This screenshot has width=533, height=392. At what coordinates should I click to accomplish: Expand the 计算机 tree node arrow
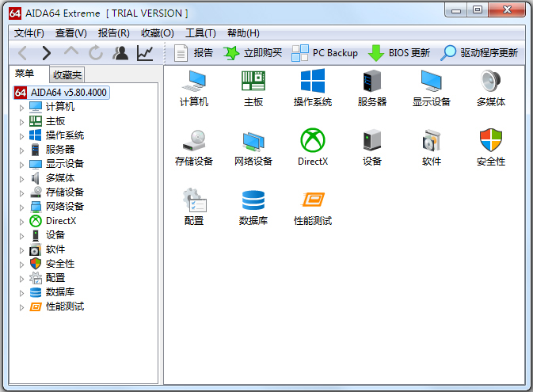(21, 108)
